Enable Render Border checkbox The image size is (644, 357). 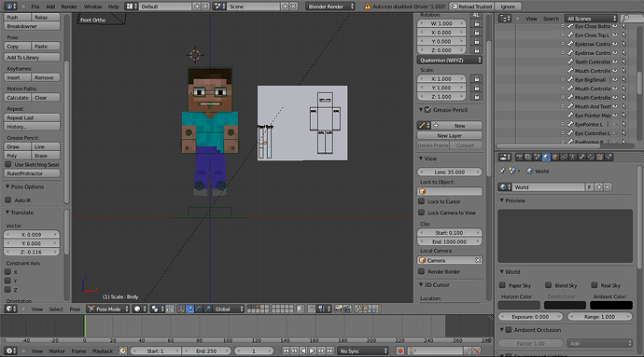421,271
